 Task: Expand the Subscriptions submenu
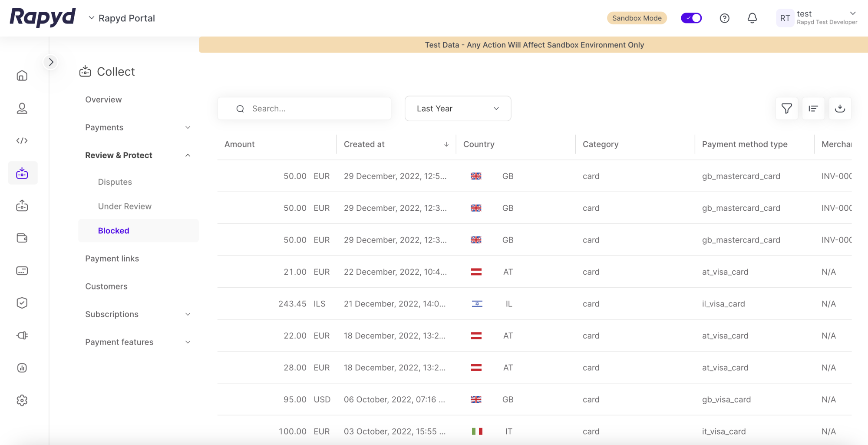coord(188,315)
